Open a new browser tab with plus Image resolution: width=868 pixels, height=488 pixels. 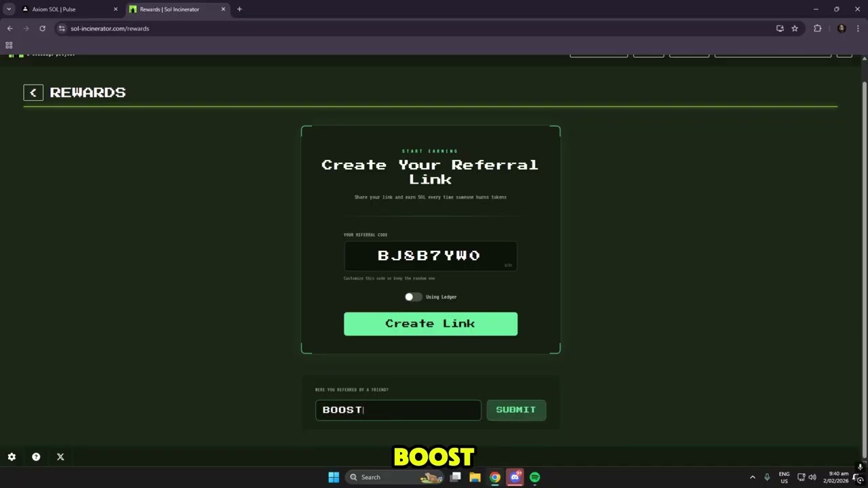(x=239, y=9)
